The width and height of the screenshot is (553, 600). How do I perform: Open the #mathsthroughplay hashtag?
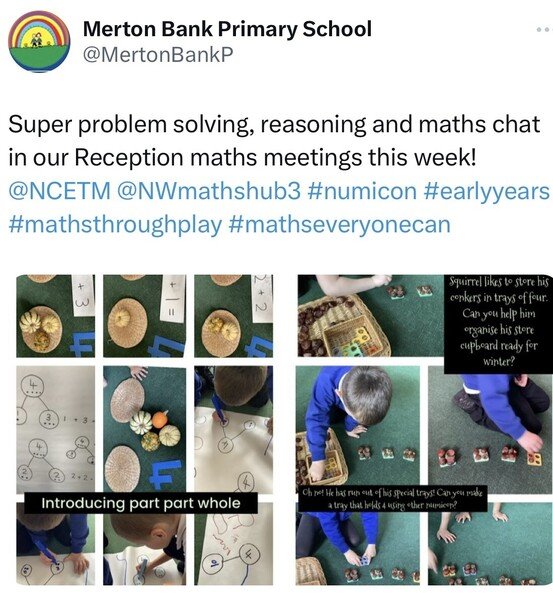115,225
